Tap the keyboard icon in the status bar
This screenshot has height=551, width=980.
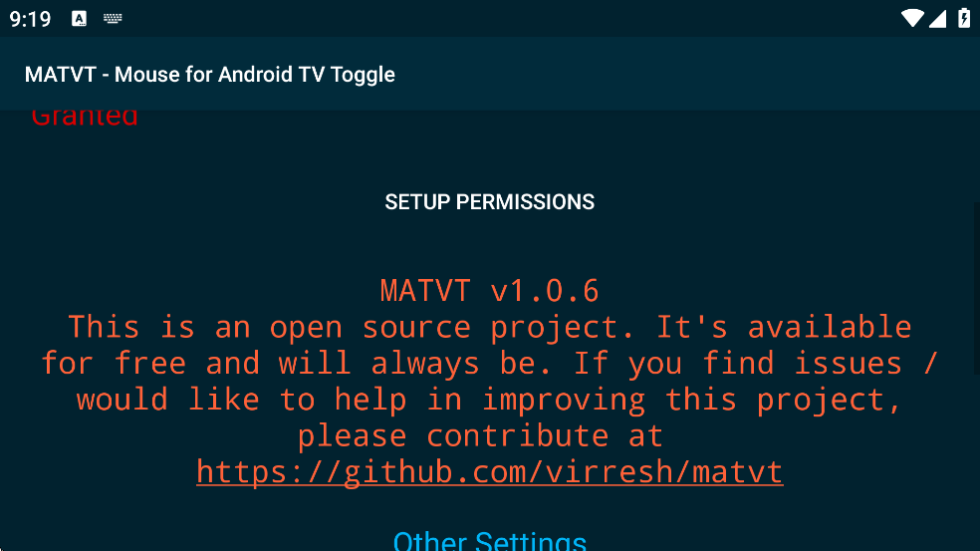(112, 19)
